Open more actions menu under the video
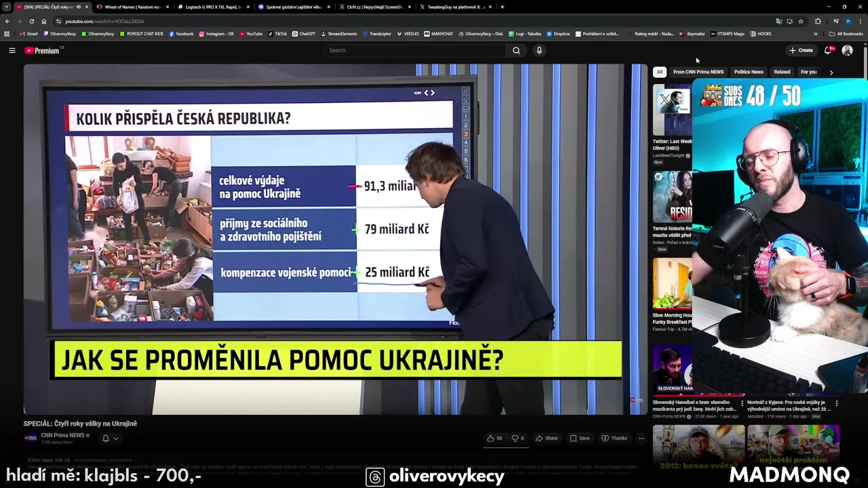Screen dimensions: 868x488 (641, 439)
